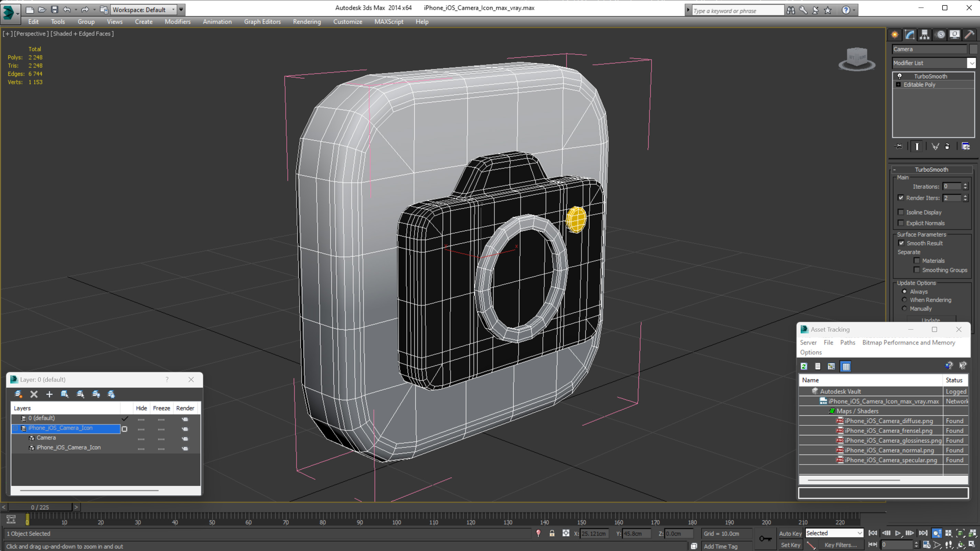Open the Utilities hammer panel tab
Screen dimensions: 980x551
969,35
